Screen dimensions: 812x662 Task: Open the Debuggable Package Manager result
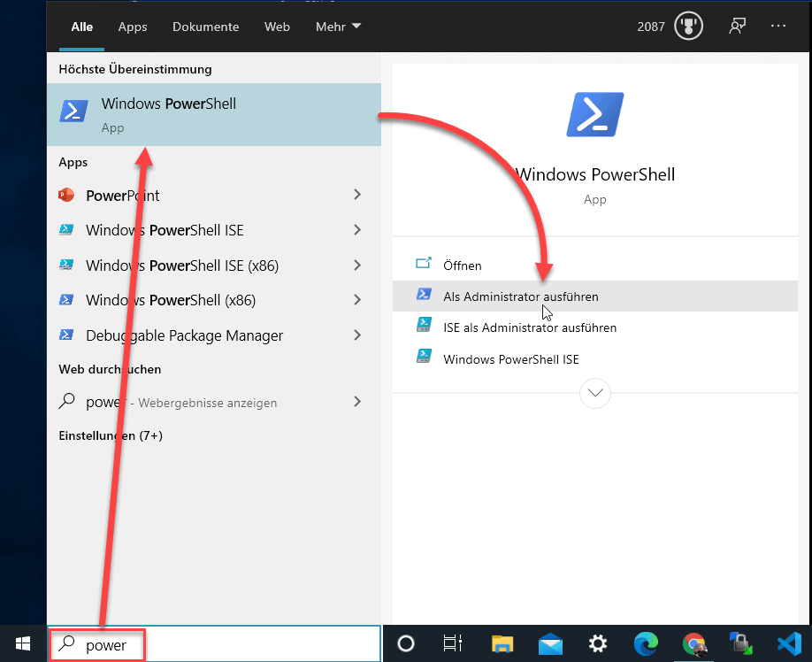(x=214, y=335)
